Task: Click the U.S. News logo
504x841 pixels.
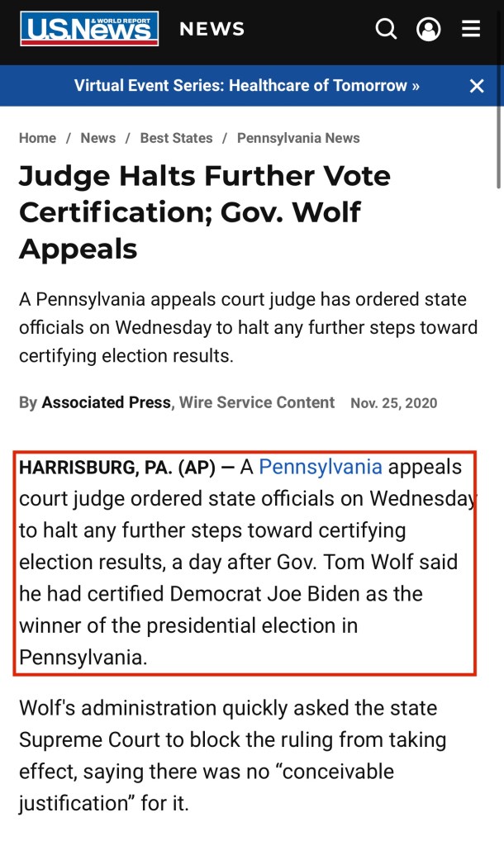Action: pos(89,29)
